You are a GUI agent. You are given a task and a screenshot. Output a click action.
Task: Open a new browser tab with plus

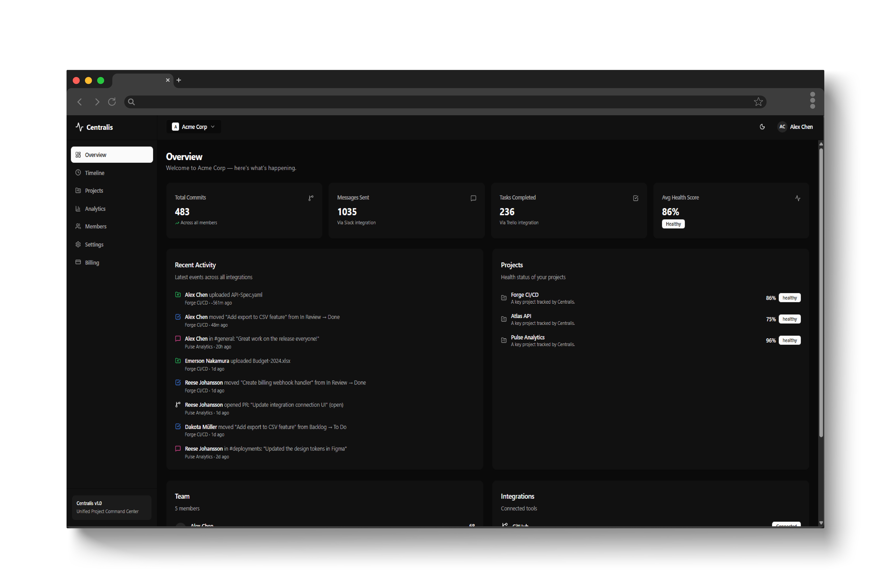coord(179,80)
